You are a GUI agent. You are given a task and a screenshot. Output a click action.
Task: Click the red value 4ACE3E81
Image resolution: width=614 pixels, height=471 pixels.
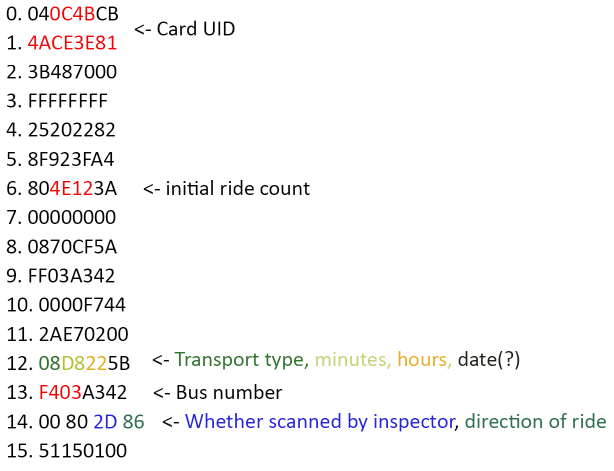pyautogui.click(x=72, y=43)
